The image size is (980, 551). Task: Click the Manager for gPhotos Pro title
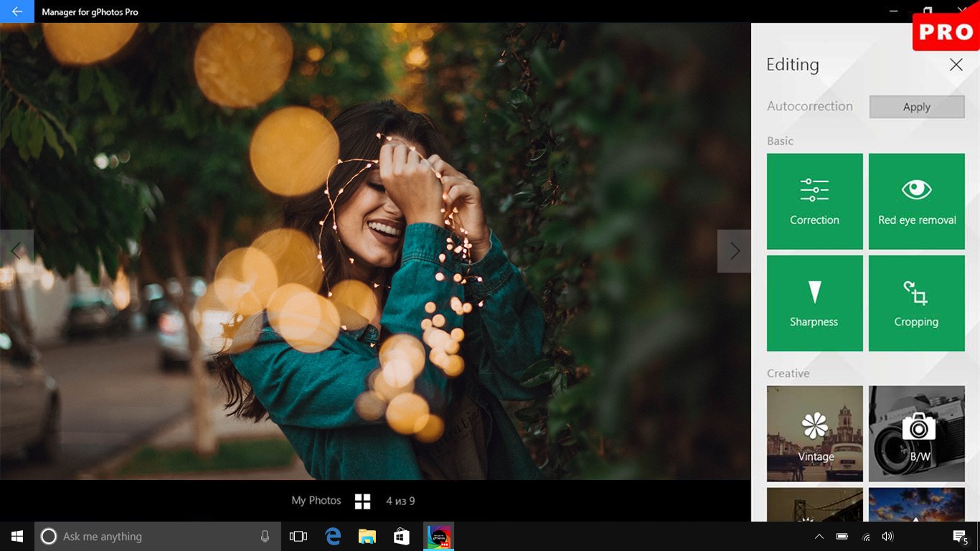90,12
